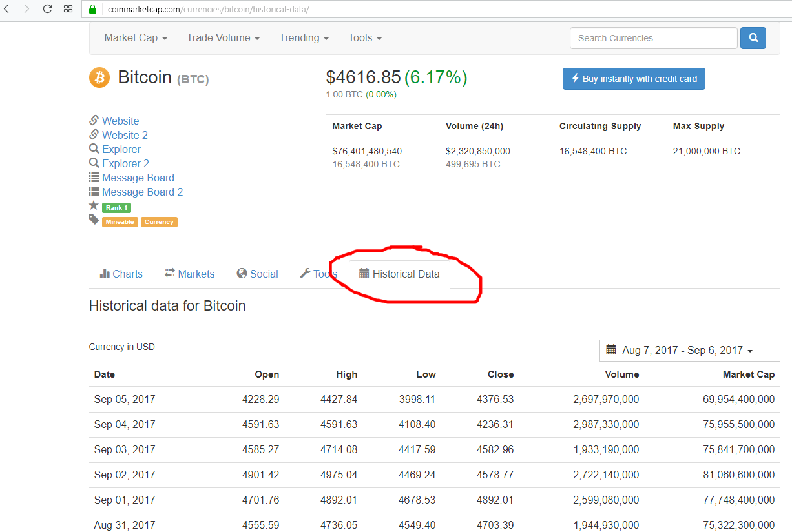Click the browser back arrow
The image size is (792, 532).
click(6, 9)
